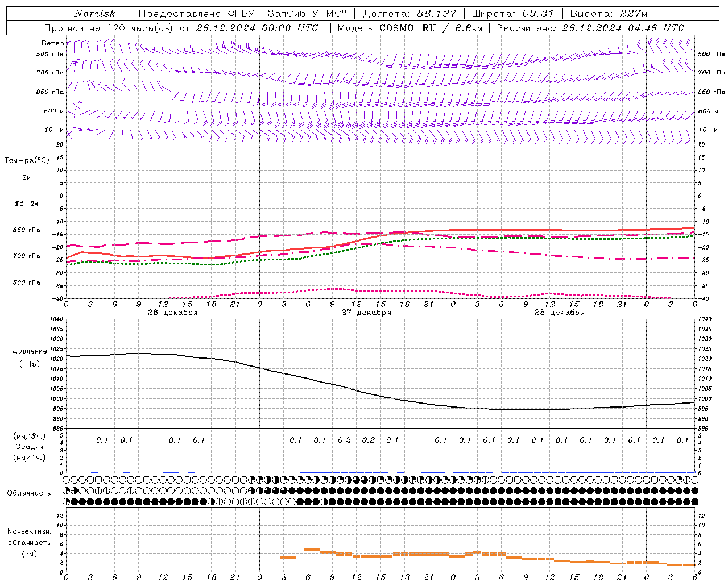Click the 'Тем-ра(°C)' temperature panel label
This screenshot has height=582, width=728.
(27, 160)
